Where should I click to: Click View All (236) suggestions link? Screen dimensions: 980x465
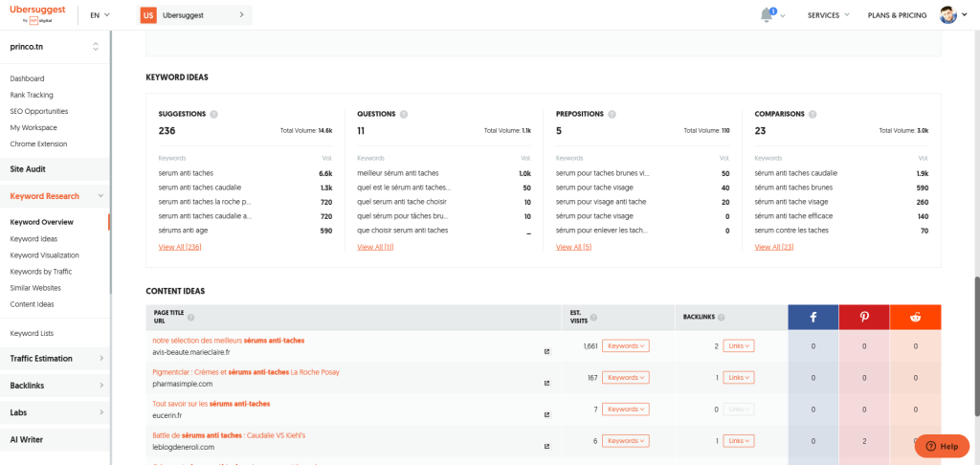point(180,247)
